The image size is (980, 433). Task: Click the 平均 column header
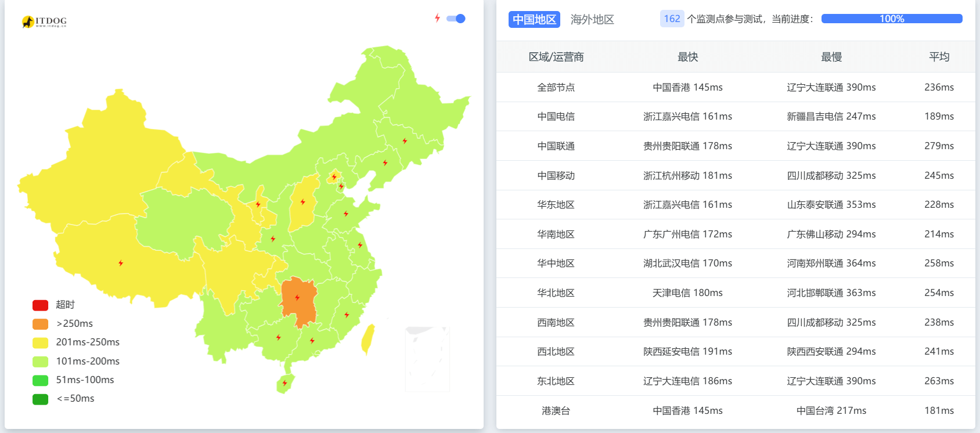point(939,57)
